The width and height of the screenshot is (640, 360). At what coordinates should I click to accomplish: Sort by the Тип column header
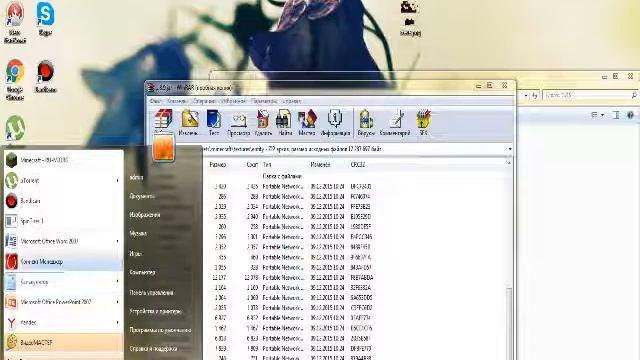coord(267,164)
